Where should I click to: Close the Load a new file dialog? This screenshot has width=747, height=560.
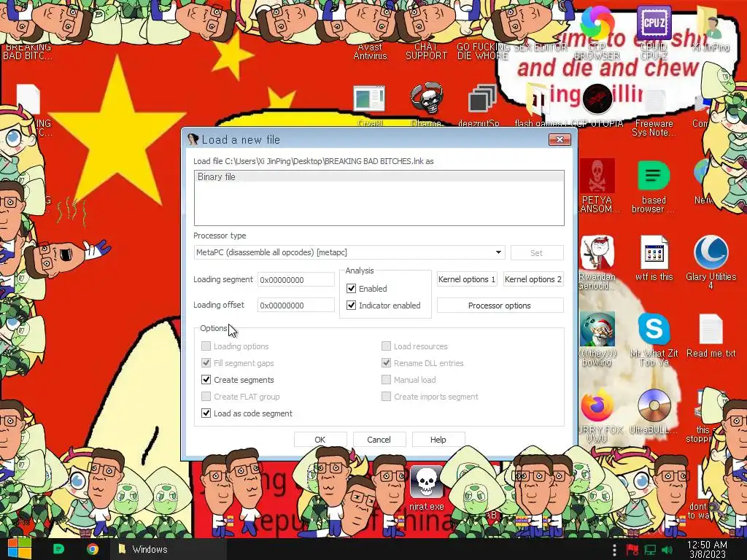click(x=560, y=139)
